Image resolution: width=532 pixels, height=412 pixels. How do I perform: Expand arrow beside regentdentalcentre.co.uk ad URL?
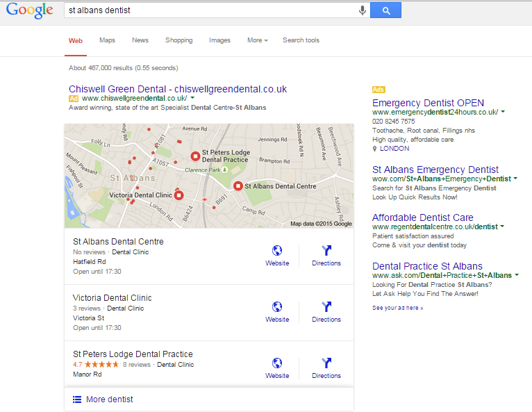coord(502,226)
